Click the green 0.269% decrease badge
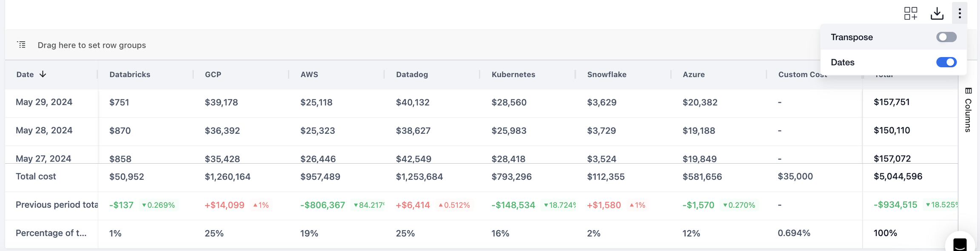Viewport: 980px width, 251px height. (159, 205)
